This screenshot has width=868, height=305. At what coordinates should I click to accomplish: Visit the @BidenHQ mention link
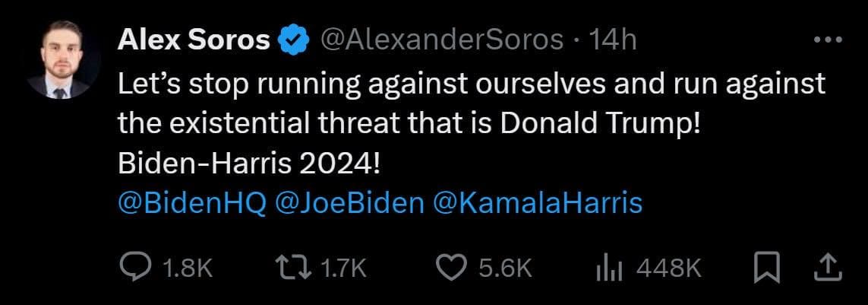(x=192, y=203)
